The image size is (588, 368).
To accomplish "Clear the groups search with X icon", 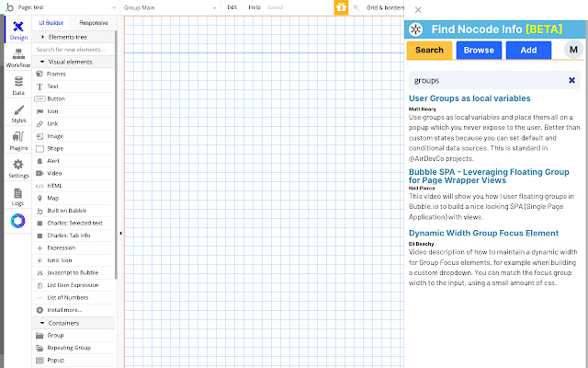I will pyautogui.click(x=571, y=80).
